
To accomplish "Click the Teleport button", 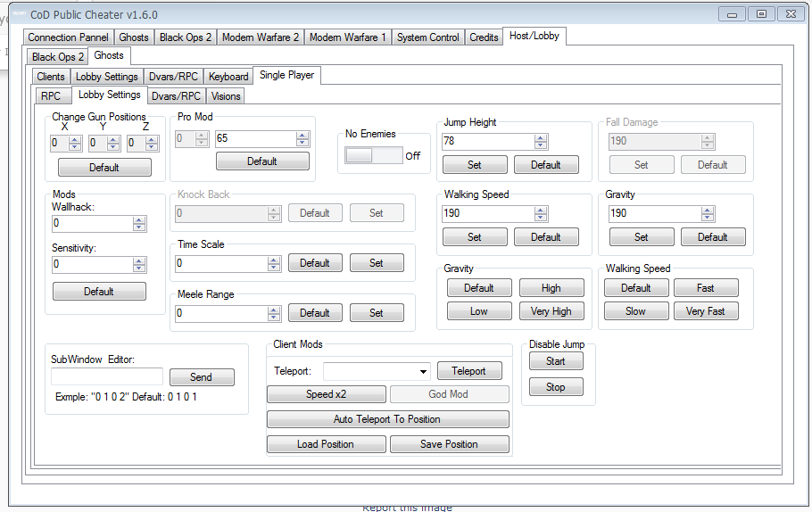I will [x=469, y=371].
